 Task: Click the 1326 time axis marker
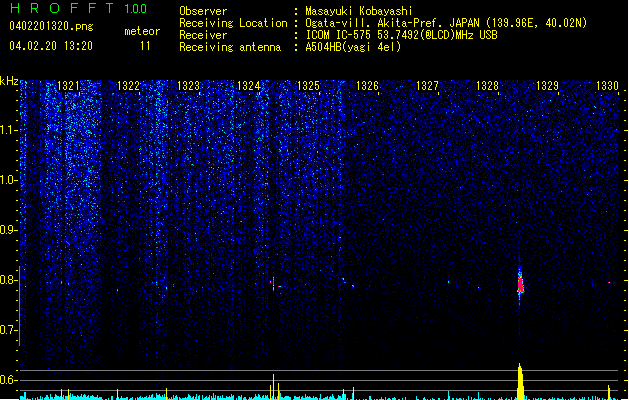(368, 86)
